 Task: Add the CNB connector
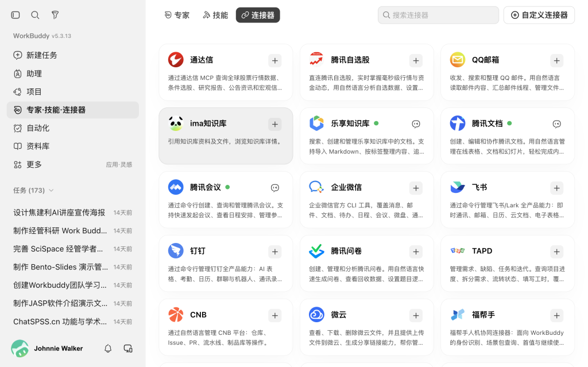[x=275, y=315]
